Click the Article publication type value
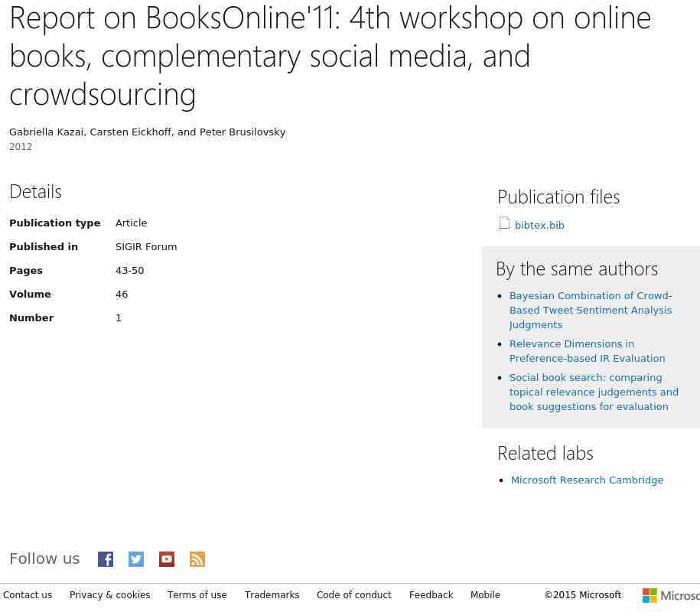700x612 pixels. (x=132, y=223)
